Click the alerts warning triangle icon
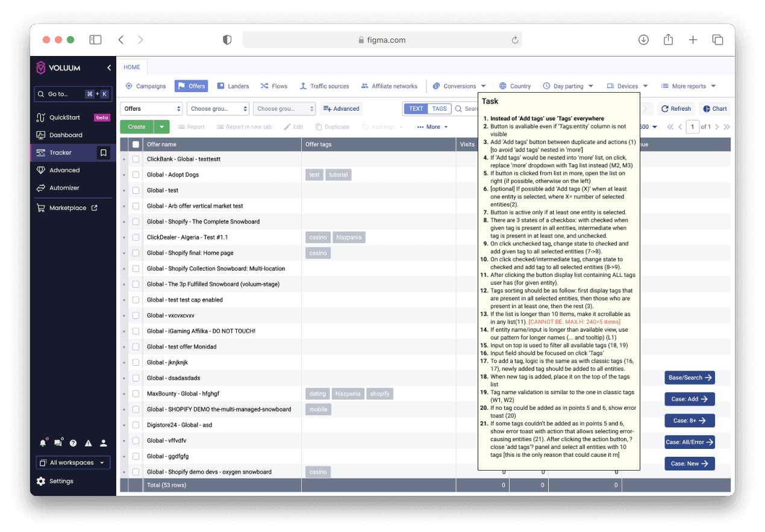765x532 pixels. tap(88, 442)
